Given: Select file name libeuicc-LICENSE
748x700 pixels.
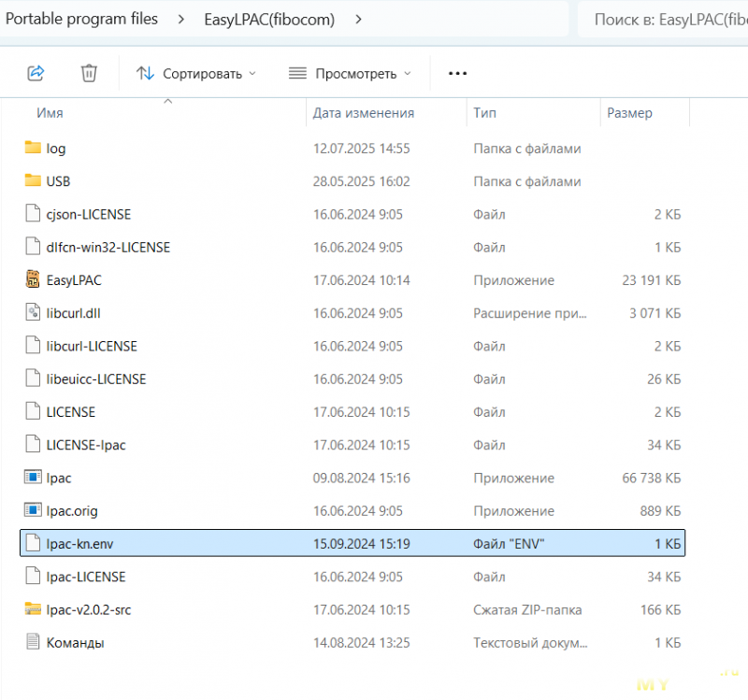Looking at the screenshot, I should [x=96, y=379].
